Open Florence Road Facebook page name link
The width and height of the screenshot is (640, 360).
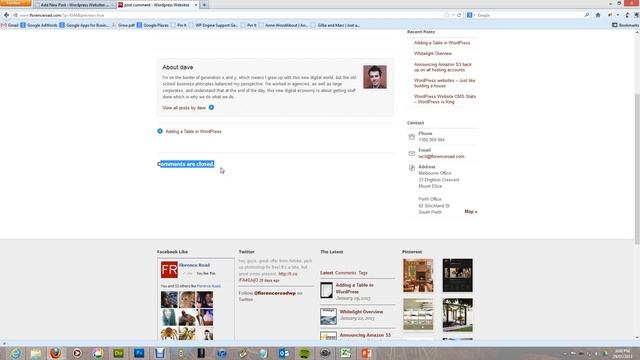(x=194, y=265)
